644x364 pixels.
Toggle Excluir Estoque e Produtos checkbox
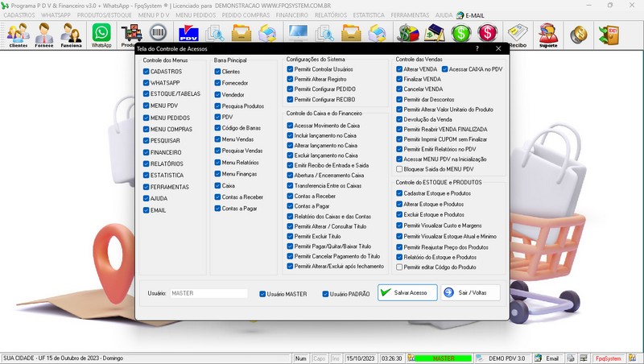(x=399, y=214)
